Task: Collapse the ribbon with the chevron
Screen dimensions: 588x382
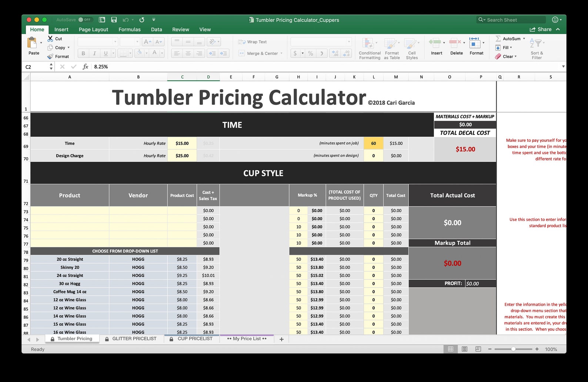Action: (x=558, y=29)
